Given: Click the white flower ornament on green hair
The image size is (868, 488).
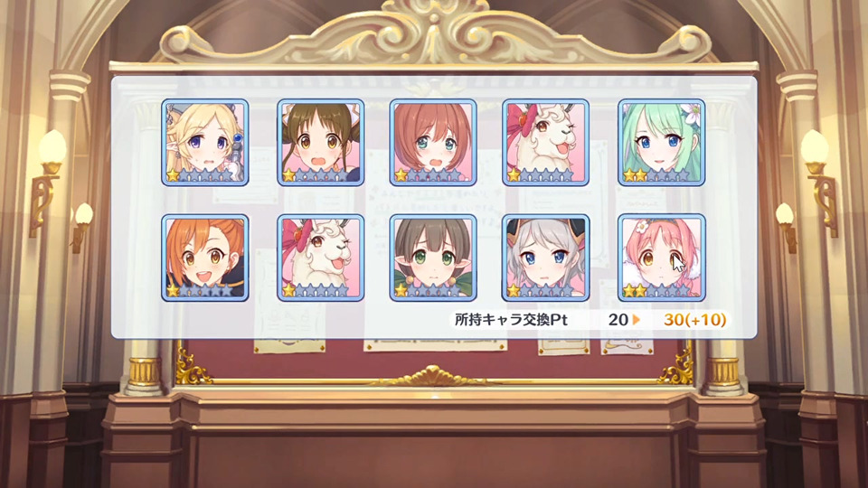Looking at the screenshot, I should 692,115.
